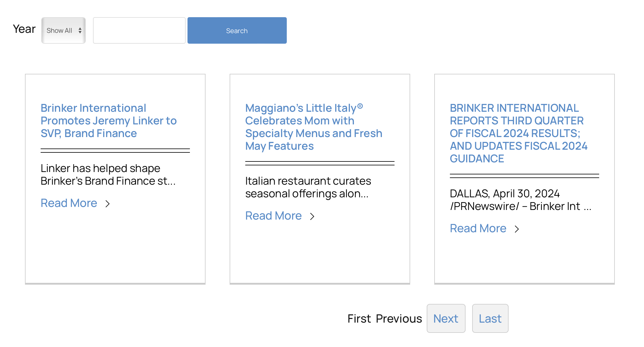Click Read More under the Maggiano's article
The height and width of the screenshot is (347, 644).
[x=273, y=216]
